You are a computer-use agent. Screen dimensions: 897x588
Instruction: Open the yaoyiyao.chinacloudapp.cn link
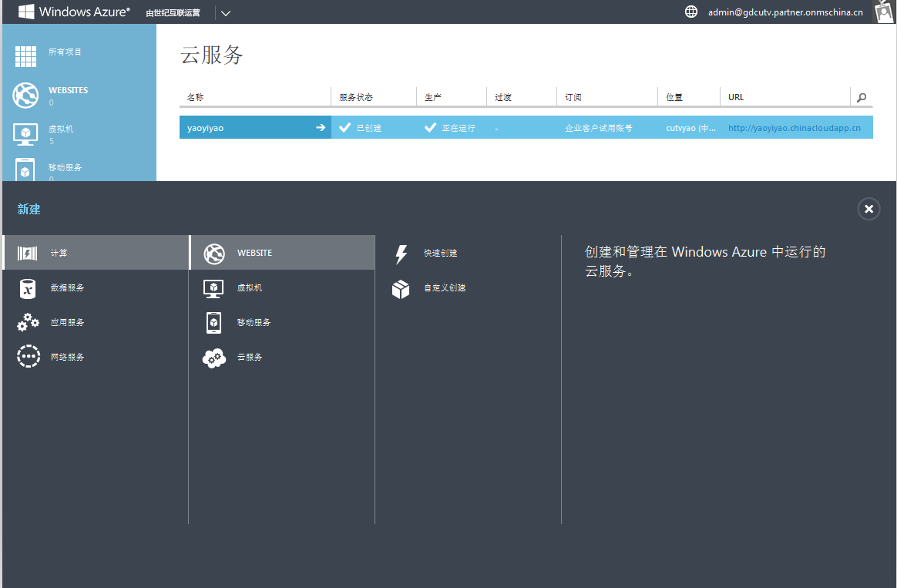pyautogui.click(x=794, y=128)
